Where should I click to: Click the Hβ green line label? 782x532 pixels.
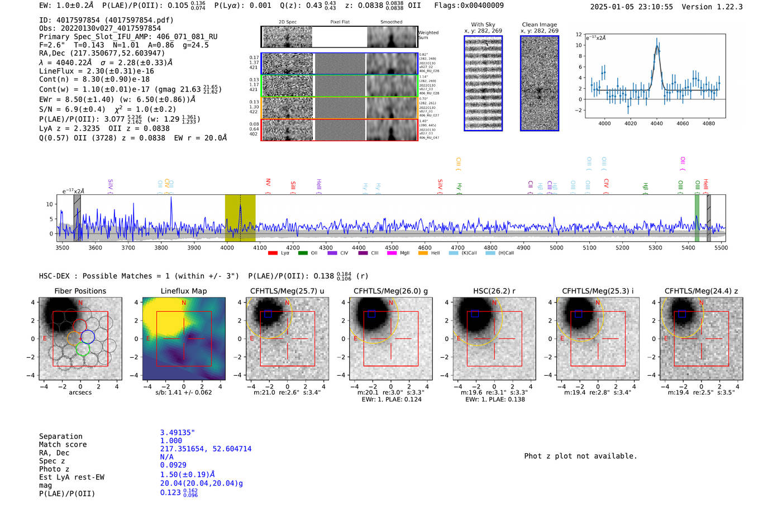[646, 188]
